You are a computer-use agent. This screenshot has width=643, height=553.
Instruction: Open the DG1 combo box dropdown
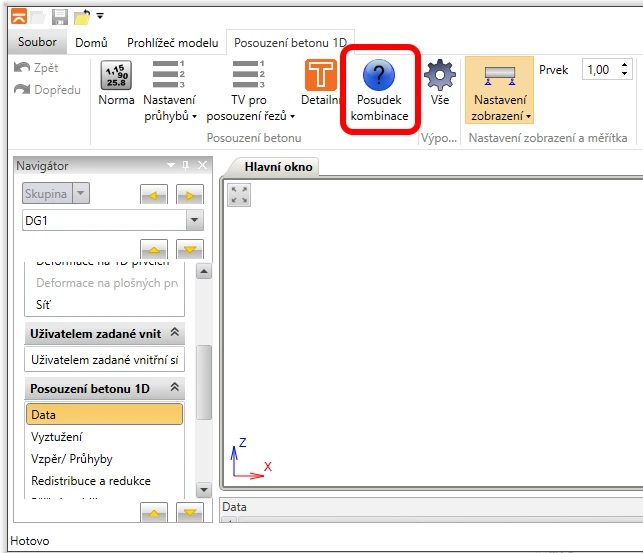tap(194, 220)
